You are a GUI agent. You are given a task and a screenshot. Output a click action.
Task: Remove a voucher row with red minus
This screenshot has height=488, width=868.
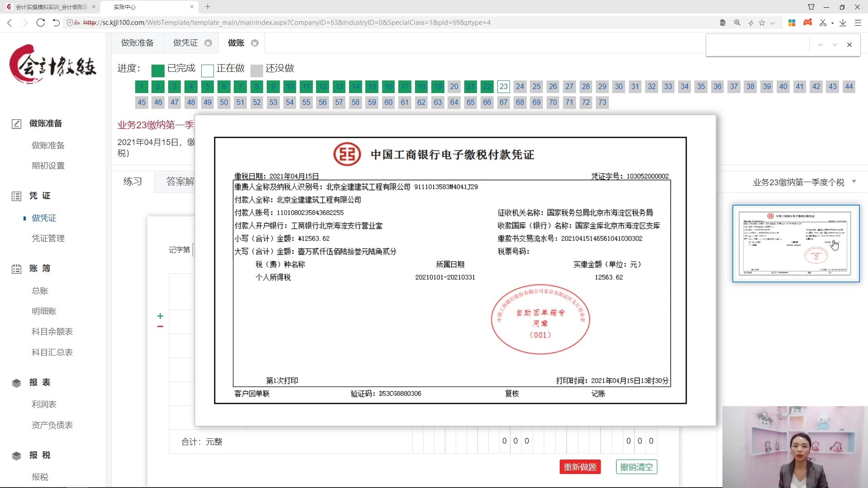160,327
